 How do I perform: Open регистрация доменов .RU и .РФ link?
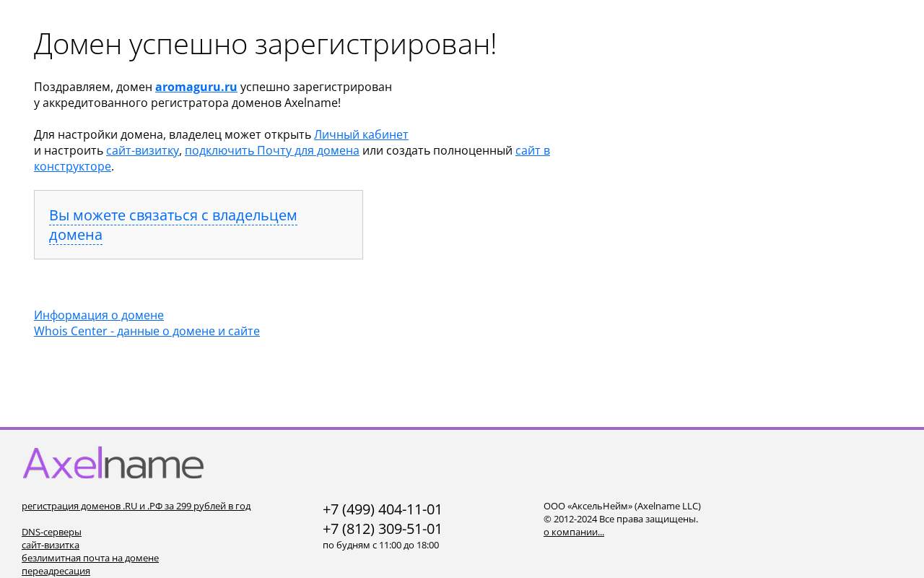(136, 506)
